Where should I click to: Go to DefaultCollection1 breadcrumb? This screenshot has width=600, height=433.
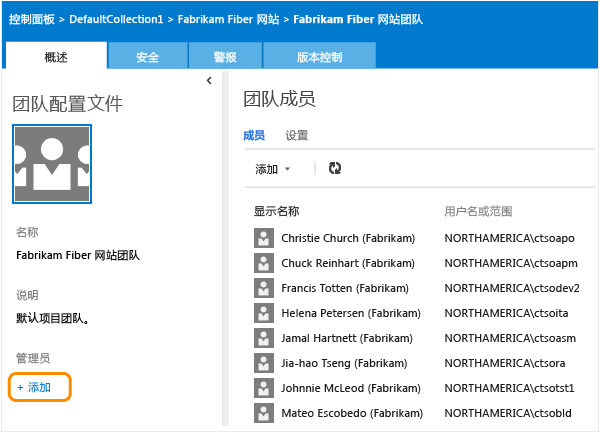click(116, 19)
